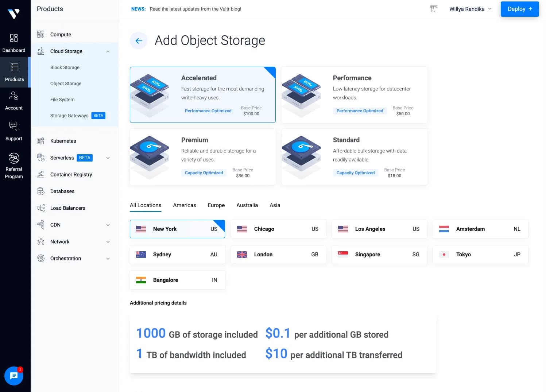
Task: Select the Standard storage tier
Action: point(354,157)
